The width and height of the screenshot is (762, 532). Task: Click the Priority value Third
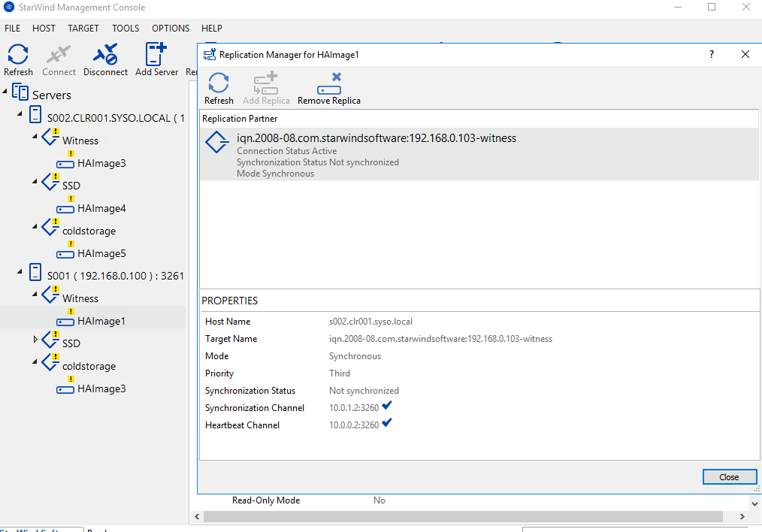click(340, 373)
